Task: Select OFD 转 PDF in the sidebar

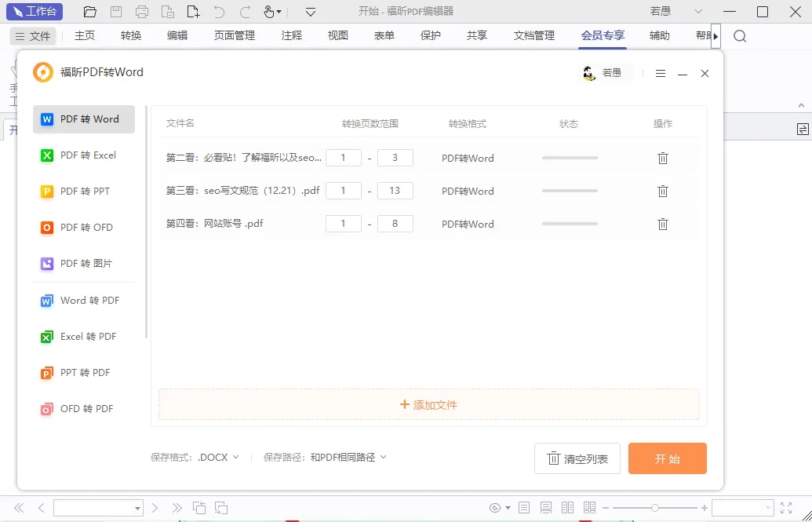Action: (x=84, y=409)
